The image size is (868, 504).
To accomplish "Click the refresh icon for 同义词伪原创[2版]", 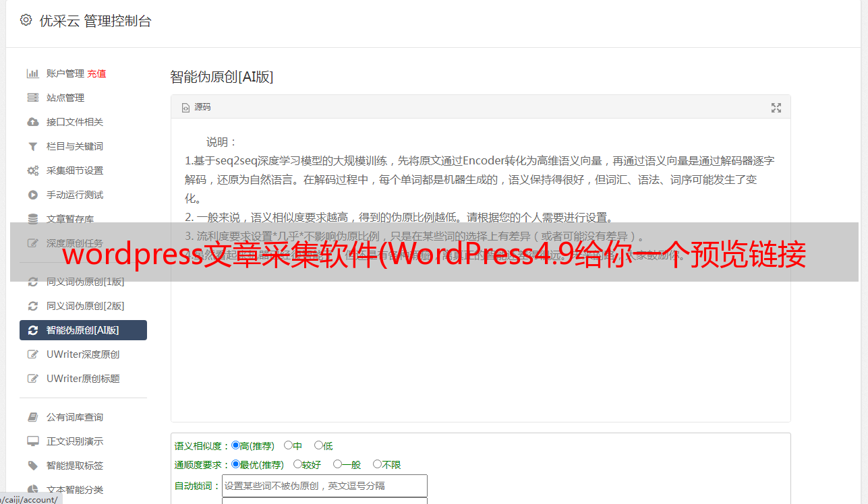I will 32,306.
